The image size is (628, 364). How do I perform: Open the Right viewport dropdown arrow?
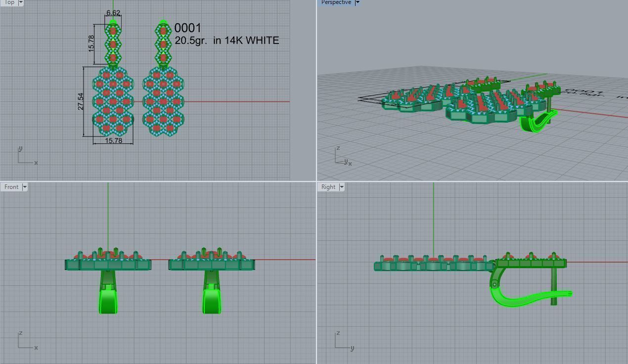pyautogui.click(x=341, y=187)
